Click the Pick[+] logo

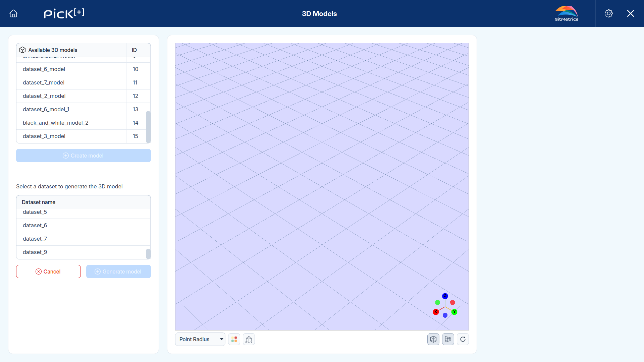tap(64, 13)
